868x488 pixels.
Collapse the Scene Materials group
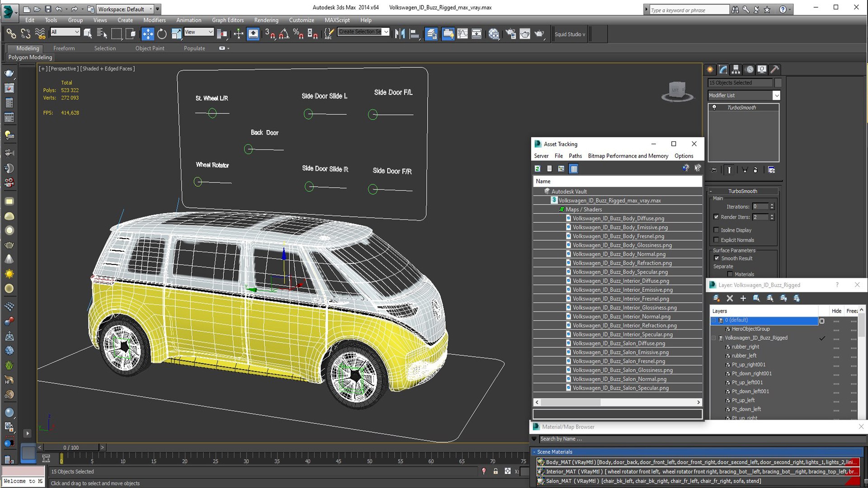point(534,452)
